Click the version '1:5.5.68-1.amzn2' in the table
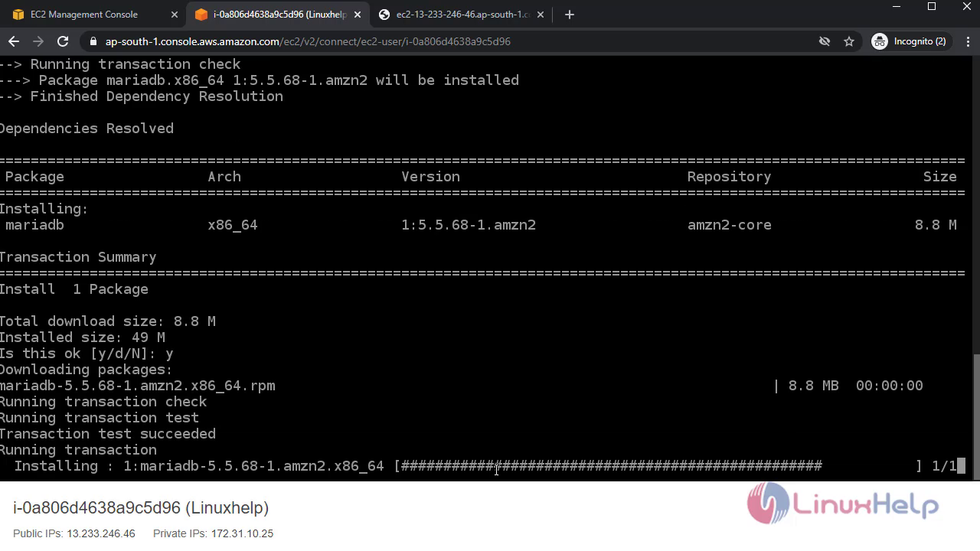The image size is (980, 551). coord(469,224)
